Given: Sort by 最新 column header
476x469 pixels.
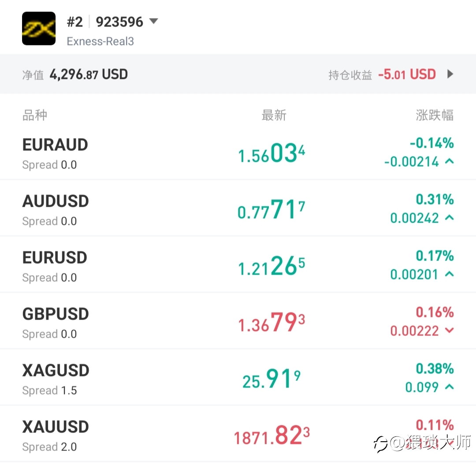Looking at the screenshot, I should [x=274, y=115].
